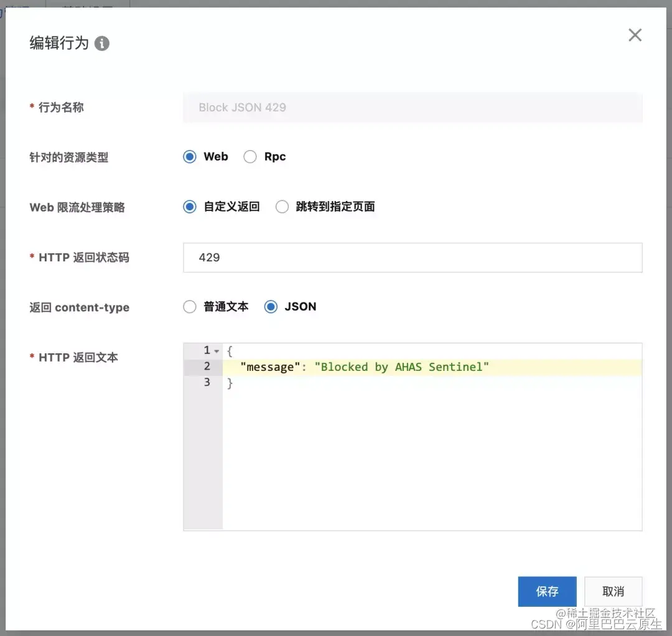Select 自定义返回 as the Web strategy
672x636 pixels.
(190, 207)
